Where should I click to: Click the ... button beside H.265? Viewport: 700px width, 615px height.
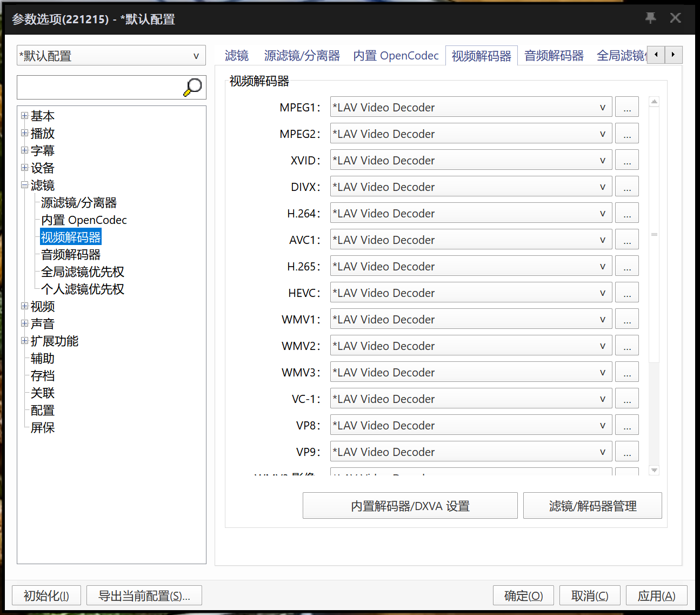pos(626,266)
